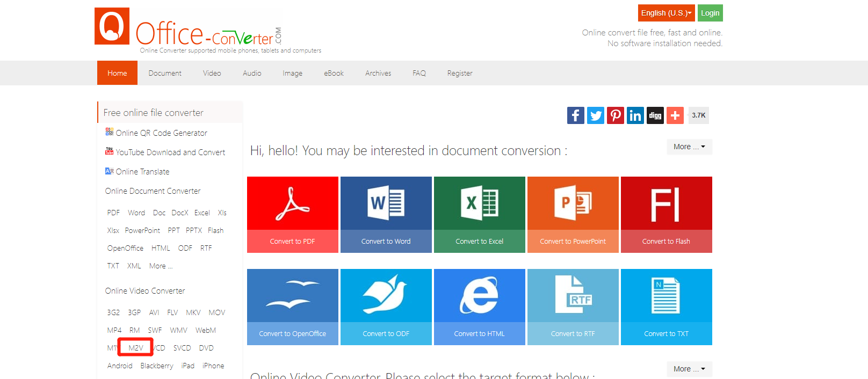
Task: Click the blue Word tile icon
Action: click(x=386, y=203)
